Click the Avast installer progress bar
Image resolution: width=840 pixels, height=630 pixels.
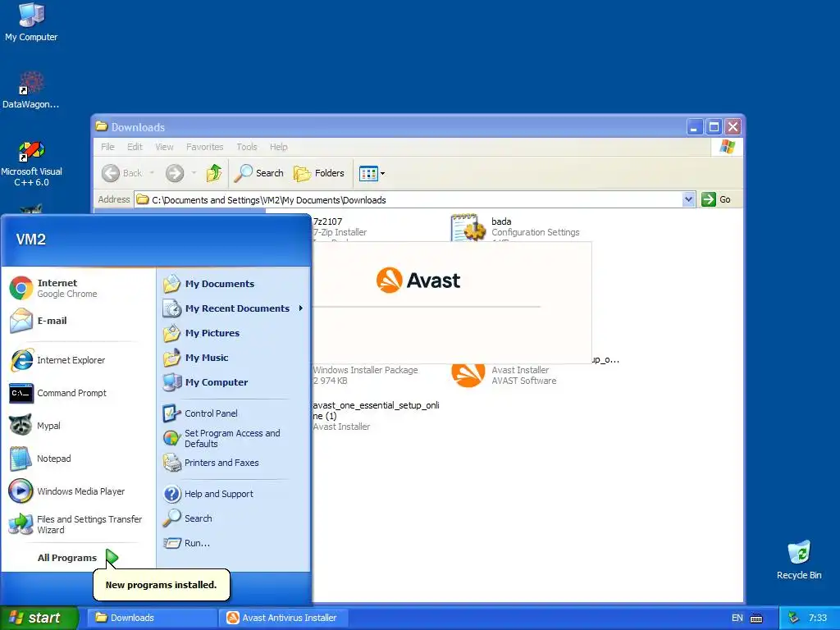[427, 307]
